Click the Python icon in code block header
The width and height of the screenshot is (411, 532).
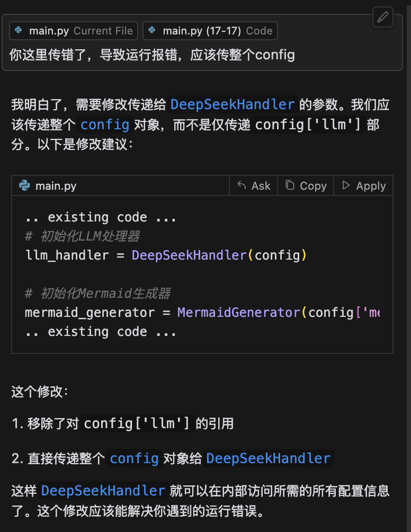(25, 185)
